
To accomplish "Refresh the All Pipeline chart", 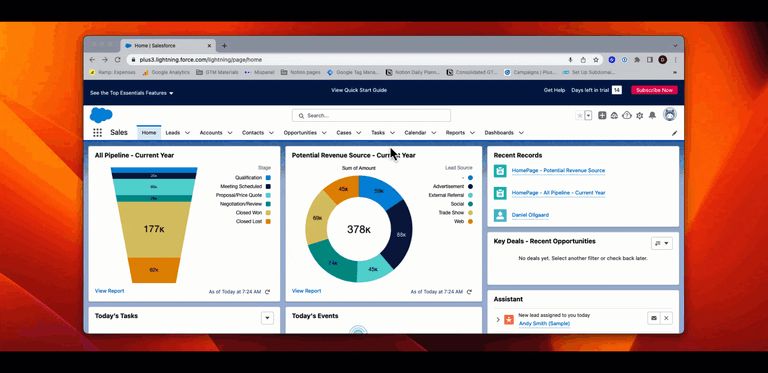I will 267,292.
